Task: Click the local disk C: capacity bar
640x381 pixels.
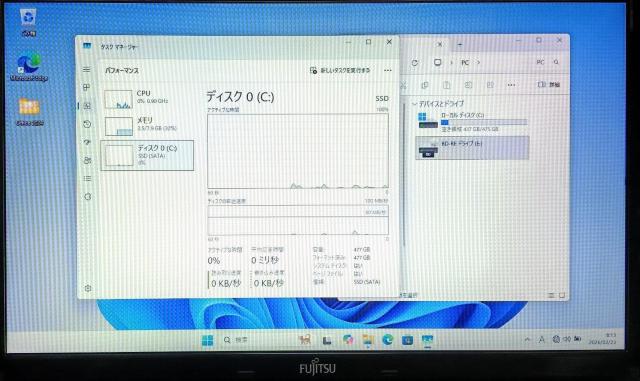Action: (x=484, y=122)
